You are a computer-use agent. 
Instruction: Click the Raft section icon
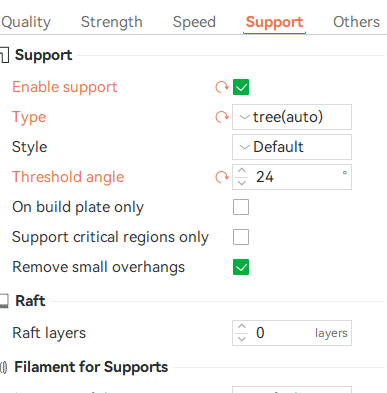pyautogui.click(x=4, y=301)
